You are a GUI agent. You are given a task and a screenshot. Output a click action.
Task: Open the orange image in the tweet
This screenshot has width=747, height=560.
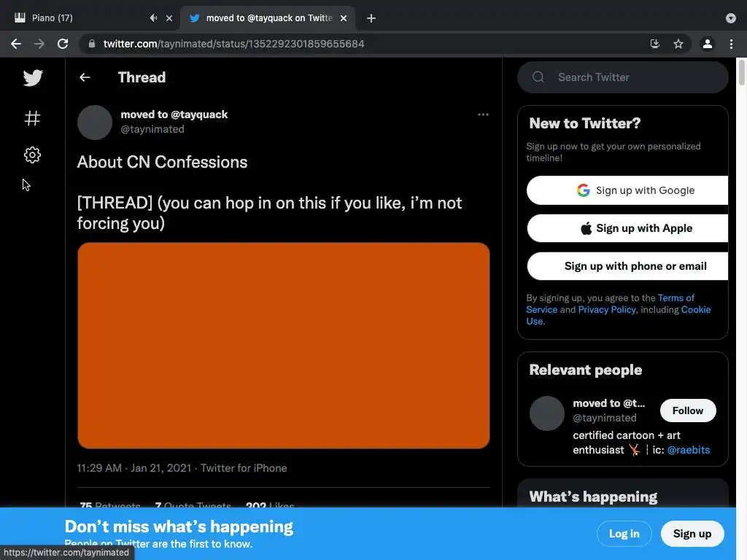[283, 346]
